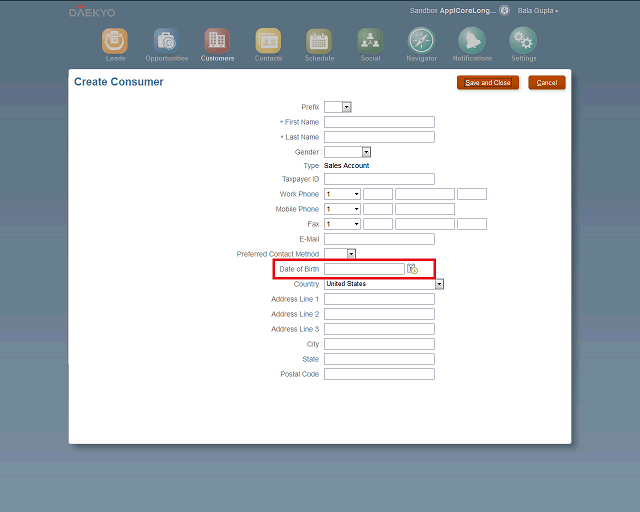Viewport: 640px width, 512px height.
Task: Click the Cancel button
Action: click(x=547, y=82)
